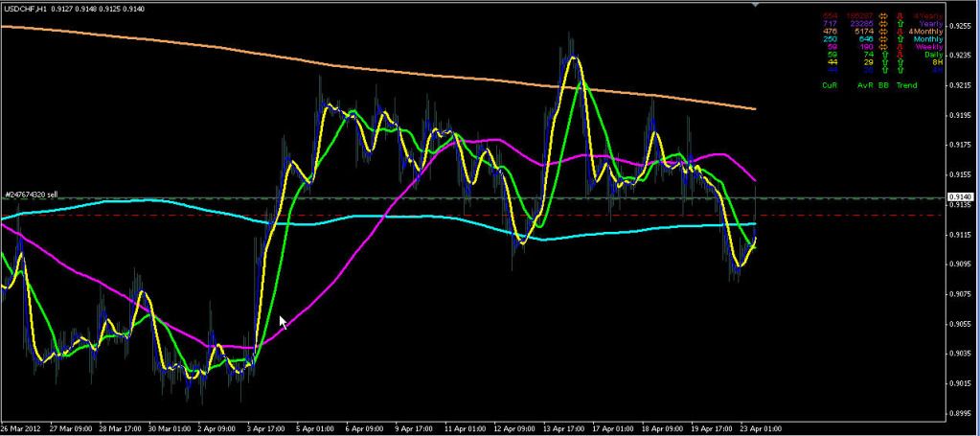Click the 0.9095 price scale label

click(960, 264)
